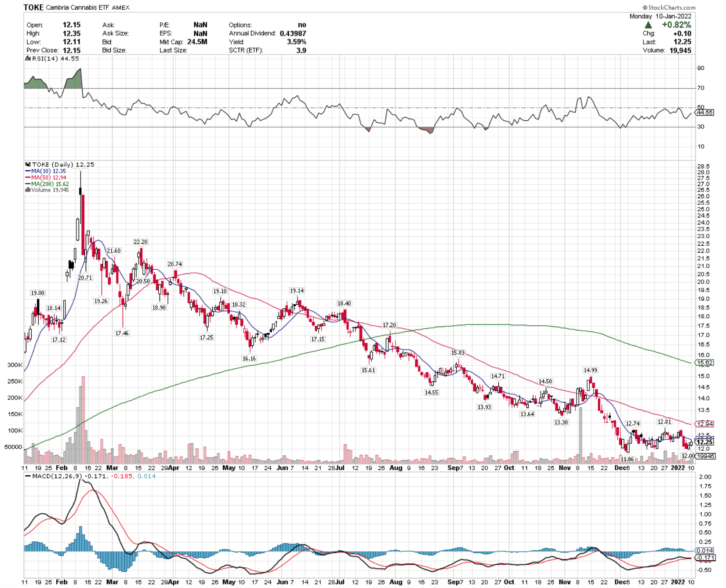Click the Mkt Cap value 24.5M

pyautogui.click(x=197, y=42)
